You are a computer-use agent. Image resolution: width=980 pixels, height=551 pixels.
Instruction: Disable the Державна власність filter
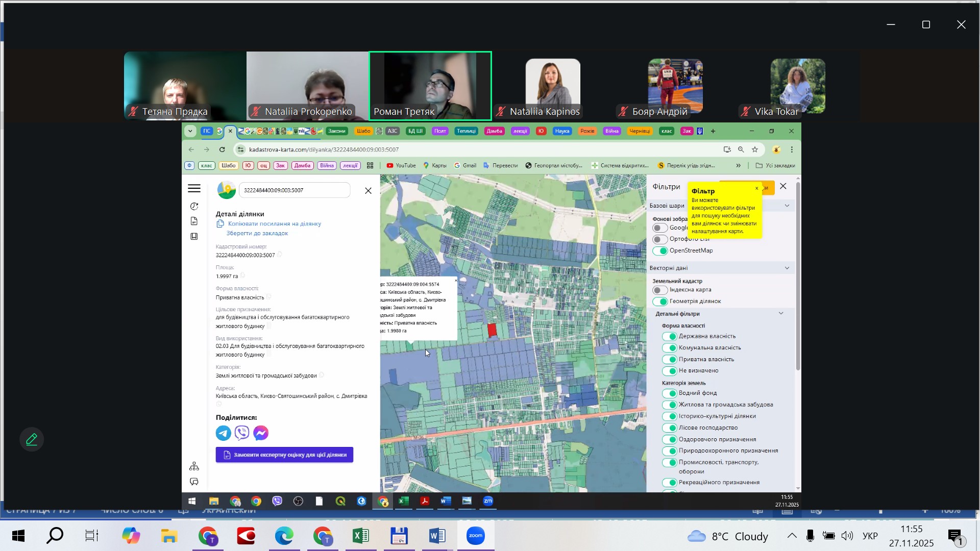pyautogui.click(x=669, y=337)
